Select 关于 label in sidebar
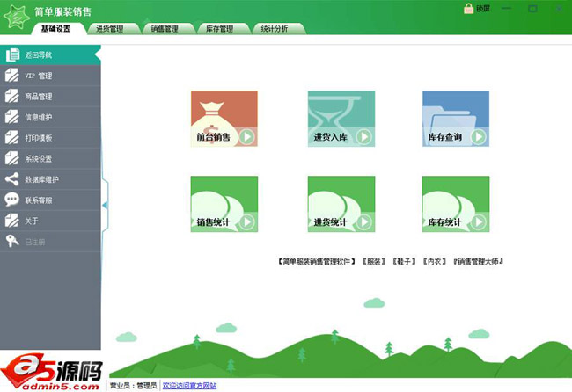This screenshot has width=572, height=392. 32,221
